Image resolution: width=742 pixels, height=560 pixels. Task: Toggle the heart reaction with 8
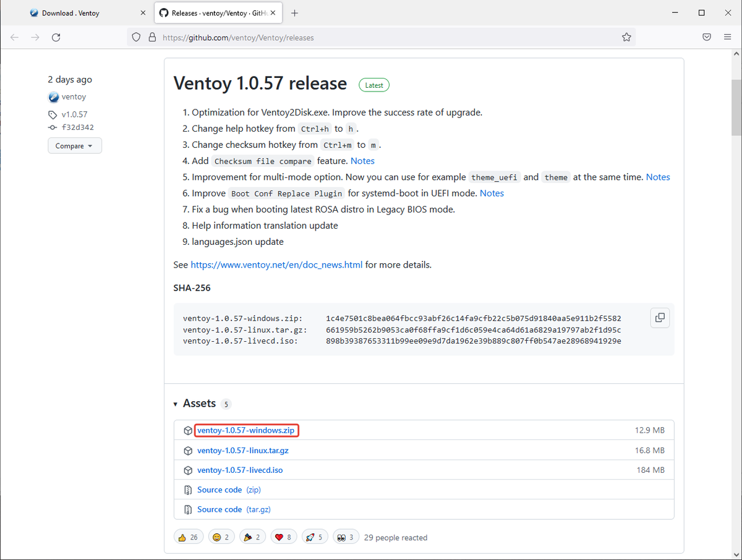tap(283, 537)
